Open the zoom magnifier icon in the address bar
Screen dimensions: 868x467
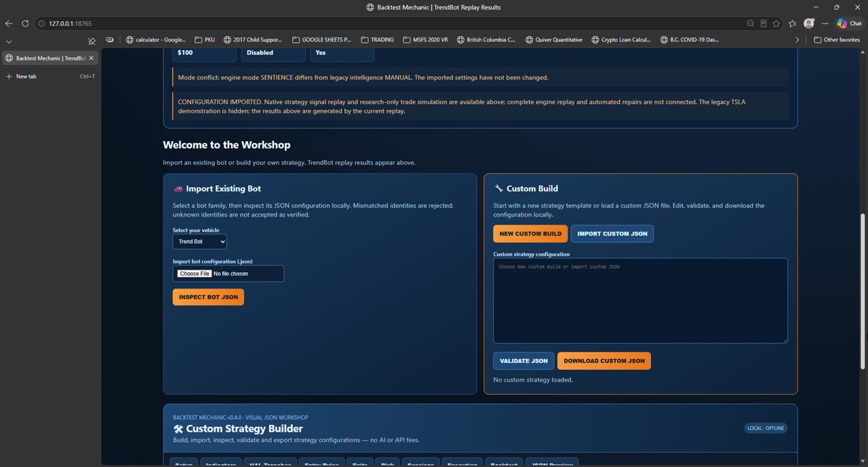pyautogui.click(x=751, y=23)
